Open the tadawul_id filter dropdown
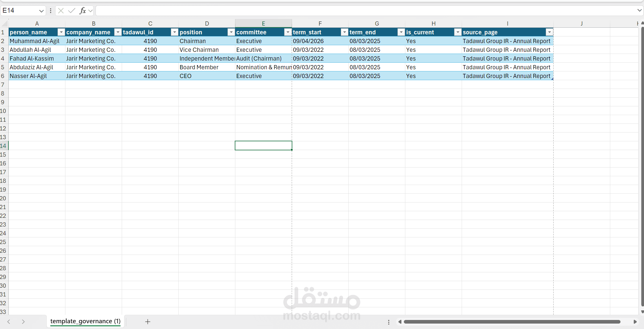This screenshot has width=644, height=329. [174, 32]
